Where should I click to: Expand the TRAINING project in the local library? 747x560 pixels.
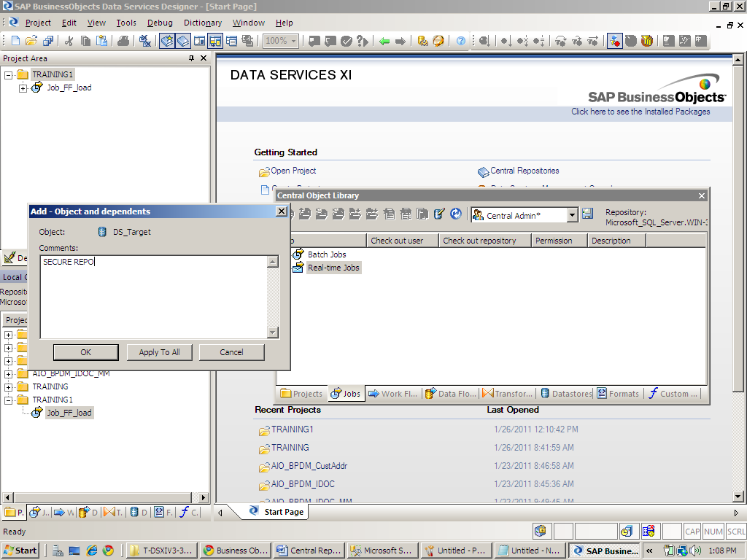pyautogui.click(x=8, y=387)
